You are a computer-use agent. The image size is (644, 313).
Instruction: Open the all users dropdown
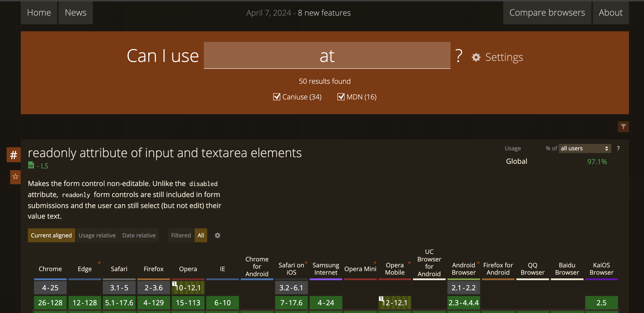pos(585,149)
